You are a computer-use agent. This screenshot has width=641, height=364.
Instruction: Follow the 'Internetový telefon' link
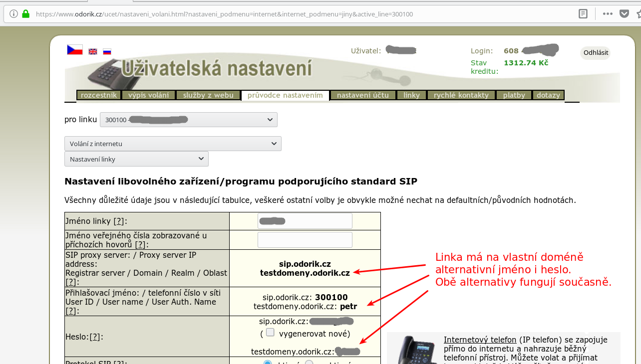[480, 340]
